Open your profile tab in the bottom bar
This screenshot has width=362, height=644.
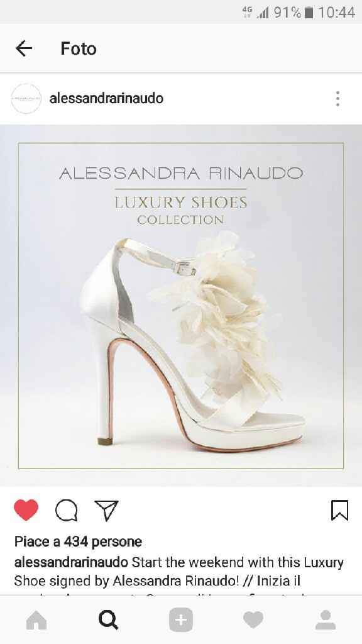pos(326,620)
